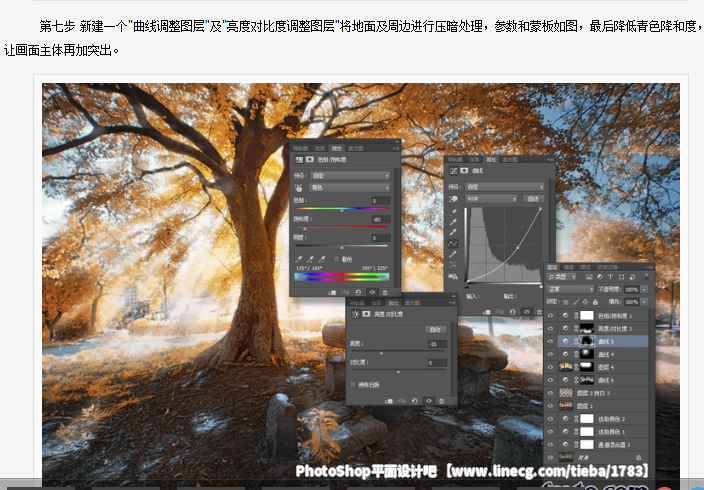Click reset icon in Hue/Saturation panel footer
The height and width of the screenshot is (490, 704).
click(358, 292)
